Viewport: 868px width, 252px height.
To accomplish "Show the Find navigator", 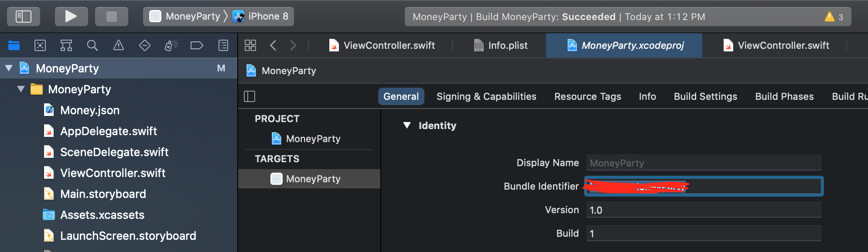I will tap(92, 45).
